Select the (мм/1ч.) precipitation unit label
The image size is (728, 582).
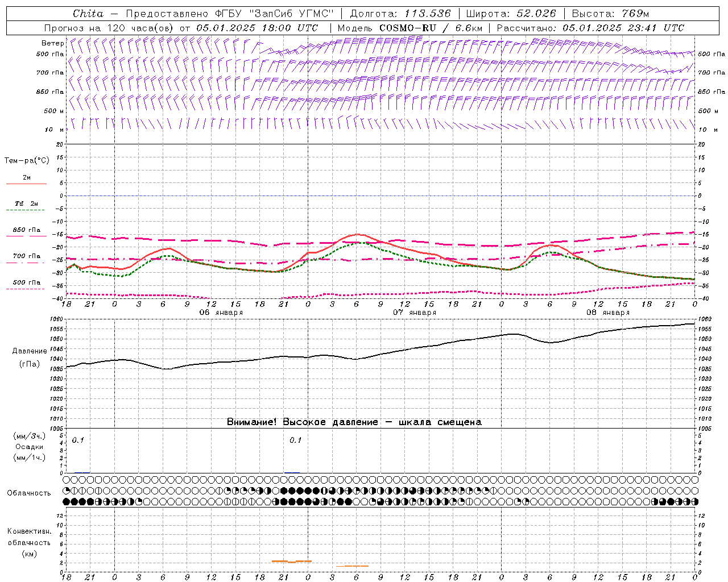(30, 457)
